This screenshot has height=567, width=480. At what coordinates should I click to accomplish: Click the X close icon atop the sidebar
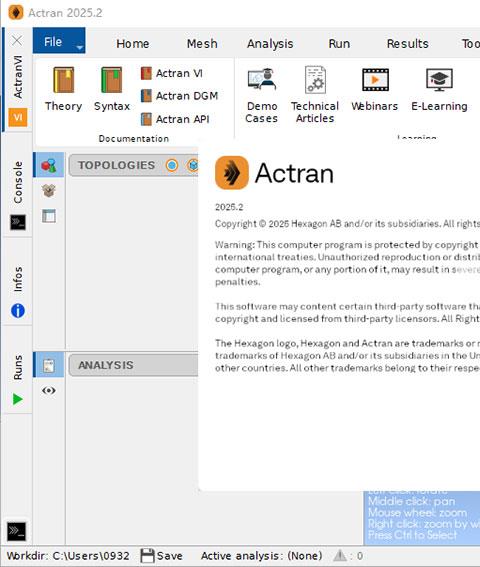point(17,40)
